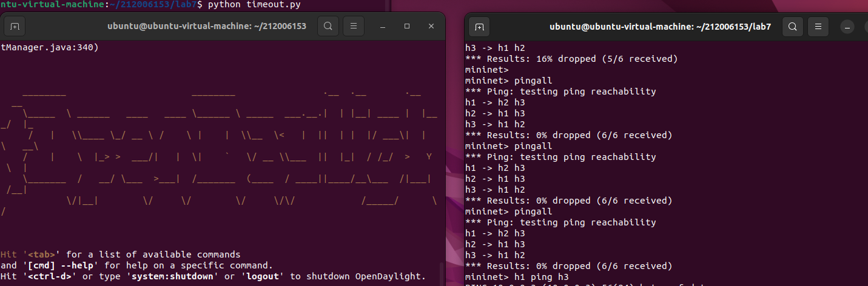
Task: Click the 'Results: 16% dropped (5/6 received)' line
Action: tap(571, 59)
